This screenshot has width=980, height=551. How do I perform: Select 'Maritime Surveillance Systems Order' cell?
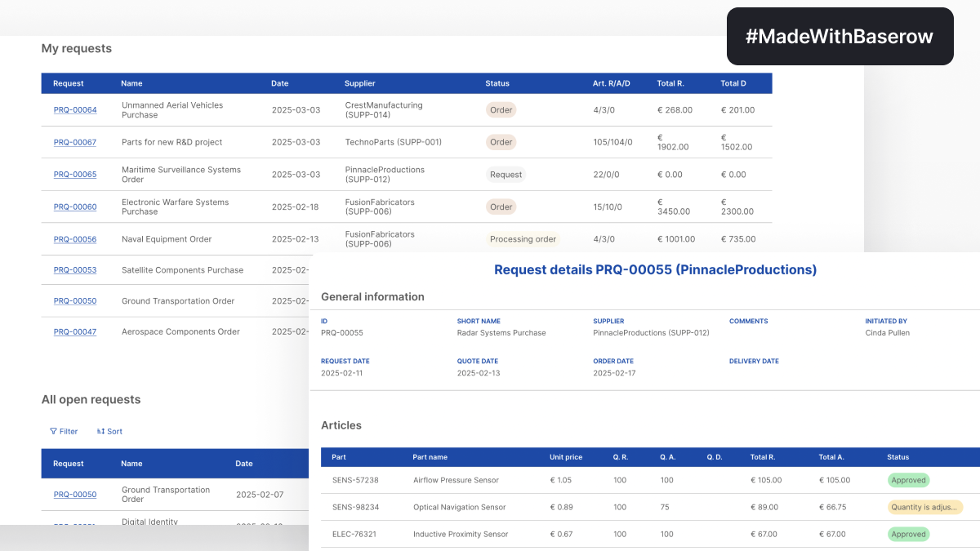tap(181, 175)
